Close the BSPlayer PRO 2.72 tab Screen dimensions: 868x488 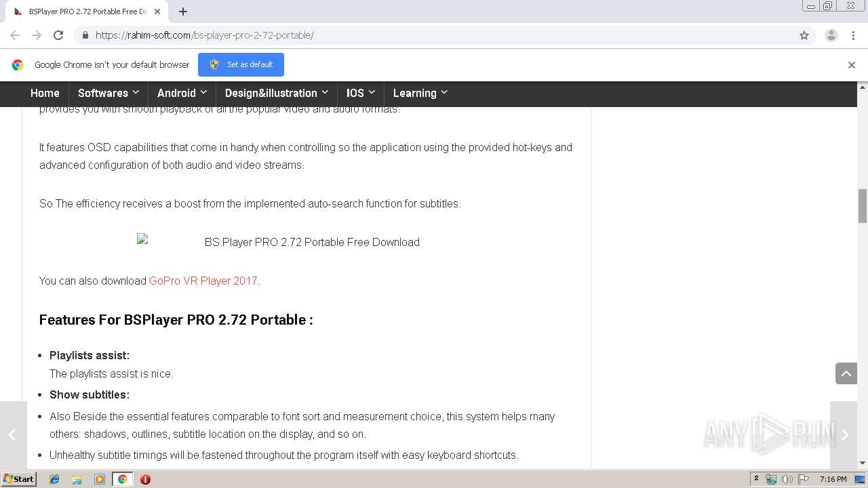pos(157,12)
